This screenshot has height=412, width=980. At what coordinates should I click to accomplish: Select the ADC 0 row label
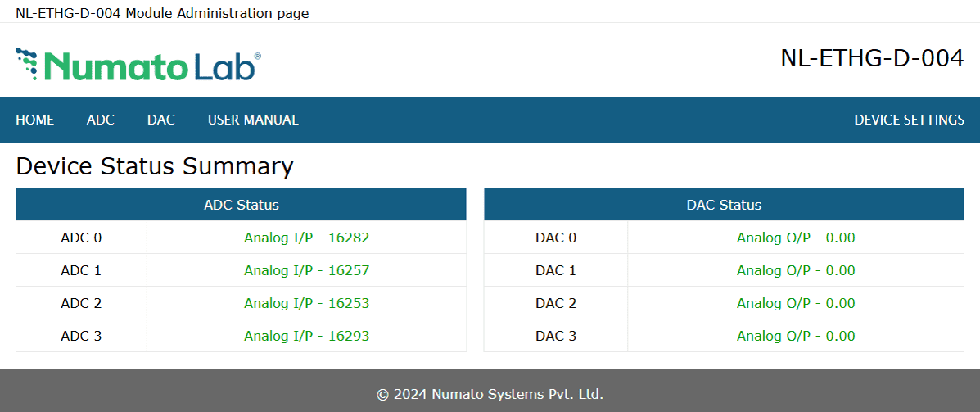pyautogui.click(x=81, y=238)
